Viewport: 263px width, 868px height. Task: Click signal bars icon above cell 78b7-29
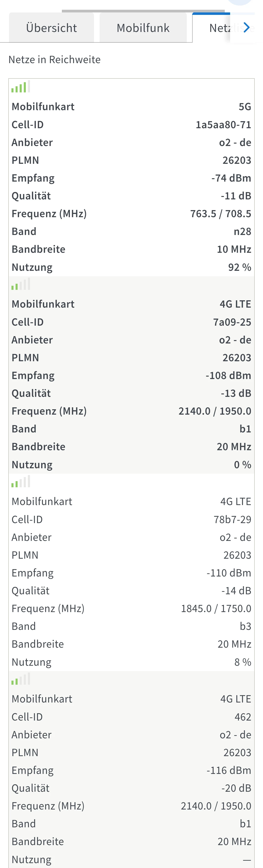(20, 482)
